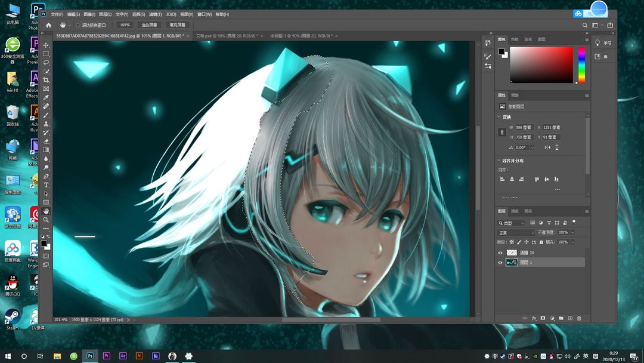
Task: Click the Home icon in options bar
Action: tap(48, 25)
